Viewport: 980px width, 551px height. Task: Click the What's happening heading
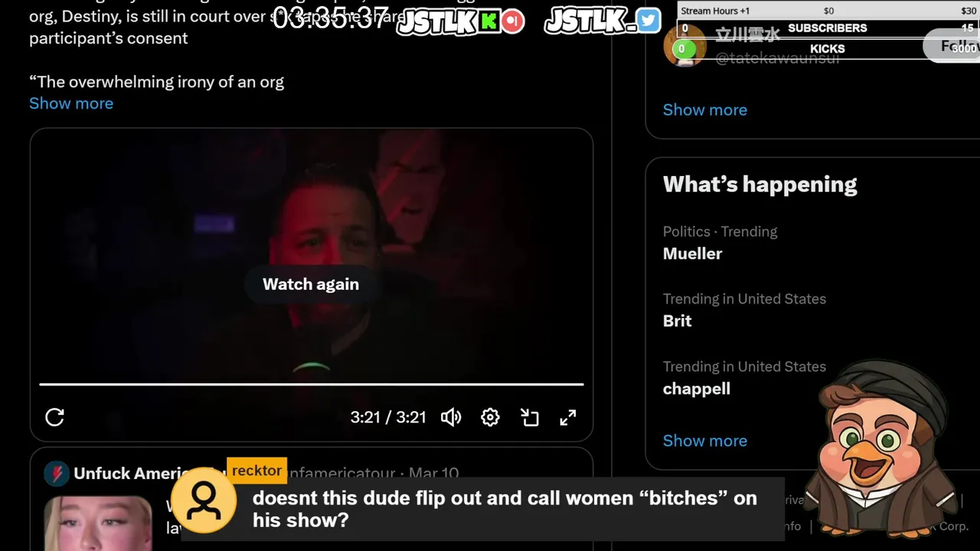point(760,184)
